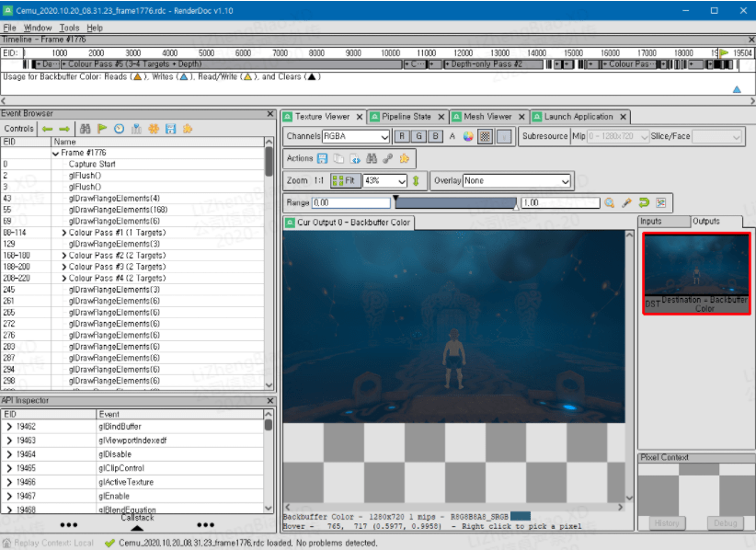Close the API Inspector panel
This screenshot has width=756, height=550.
tap(270, 401)
